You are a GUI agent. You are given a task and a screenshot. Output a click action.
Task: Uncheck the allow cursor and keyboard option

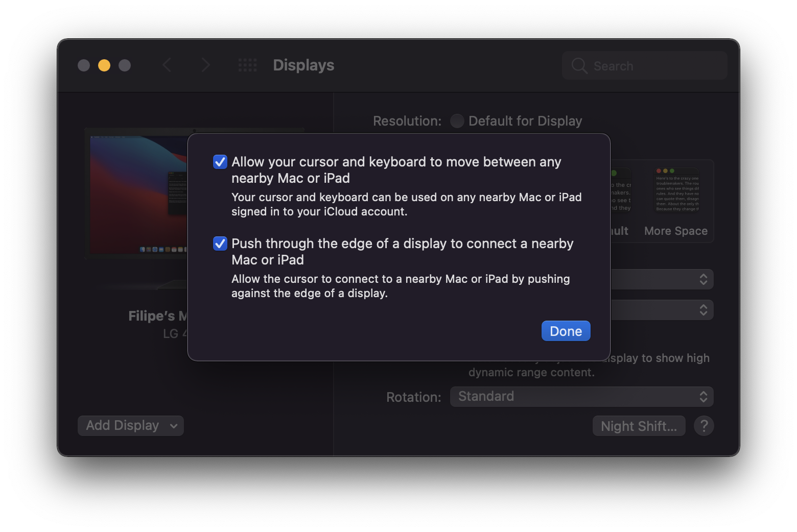tap(220, 162)
